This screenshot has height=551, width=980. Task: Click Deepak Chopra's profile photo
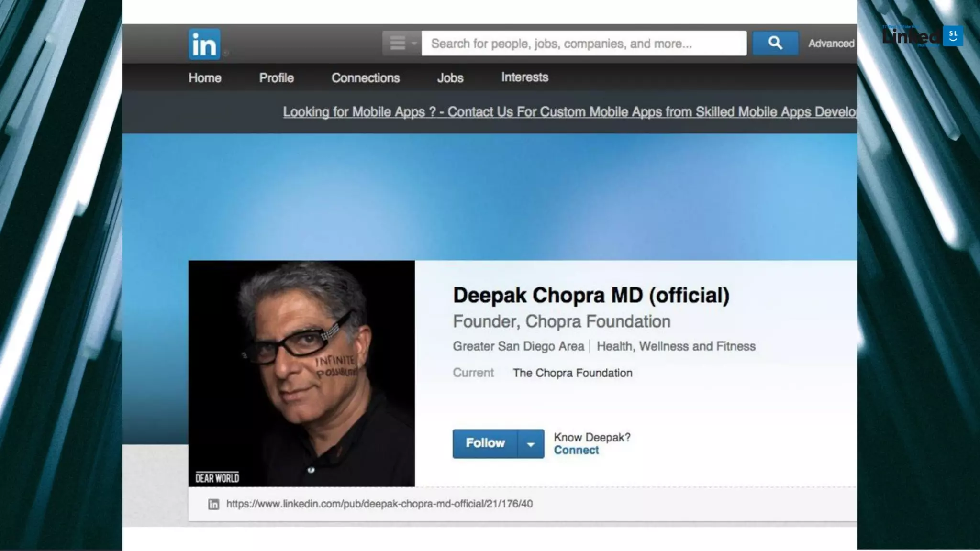pos(301,374)
